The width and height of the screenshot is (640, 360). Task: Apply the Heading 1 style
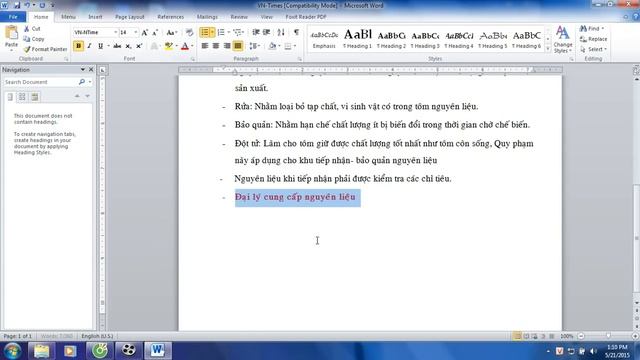[358, 39]
